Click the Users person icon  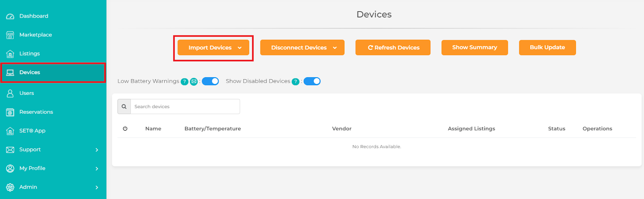[10, 93]
